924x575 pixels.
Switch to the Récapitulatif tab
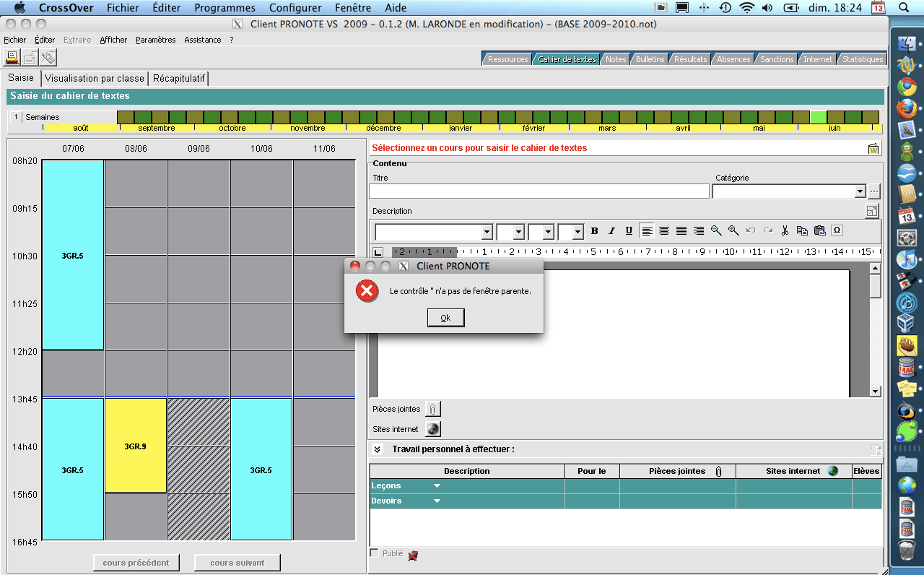click(x=179, y=78)
